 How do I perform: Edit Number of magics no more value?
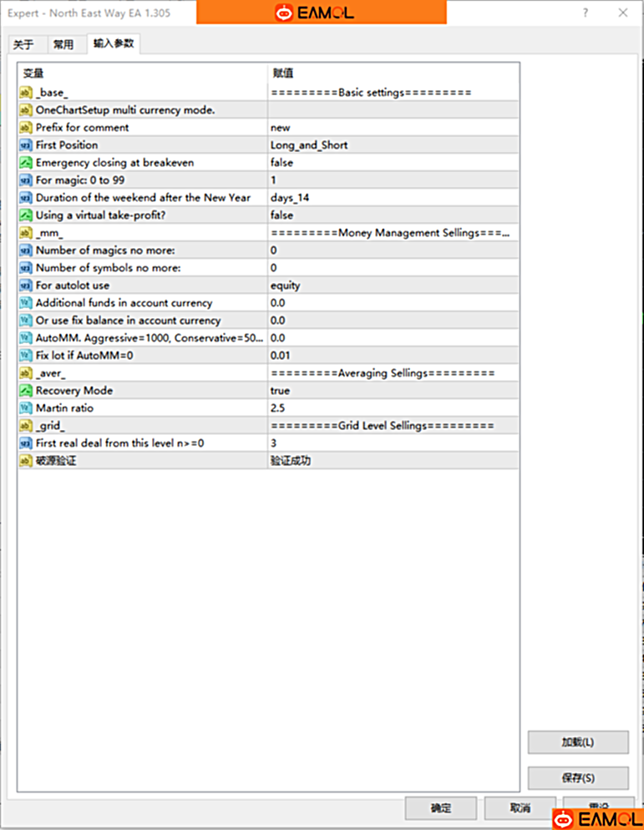click(393, 250)
